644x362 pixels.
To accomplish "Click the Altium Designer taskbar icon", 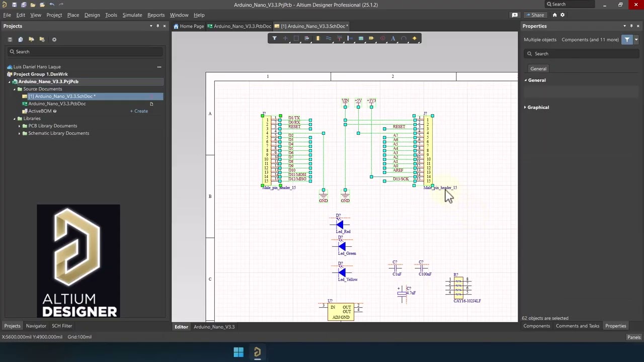I will pos(257,352).
